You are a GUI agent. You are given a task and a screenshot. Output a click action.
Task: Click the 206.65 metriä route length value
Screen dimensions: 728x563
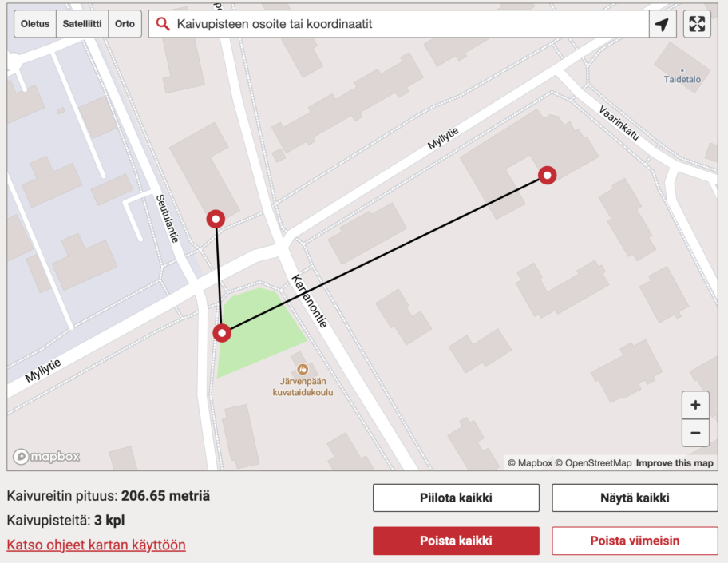(165, 496)
